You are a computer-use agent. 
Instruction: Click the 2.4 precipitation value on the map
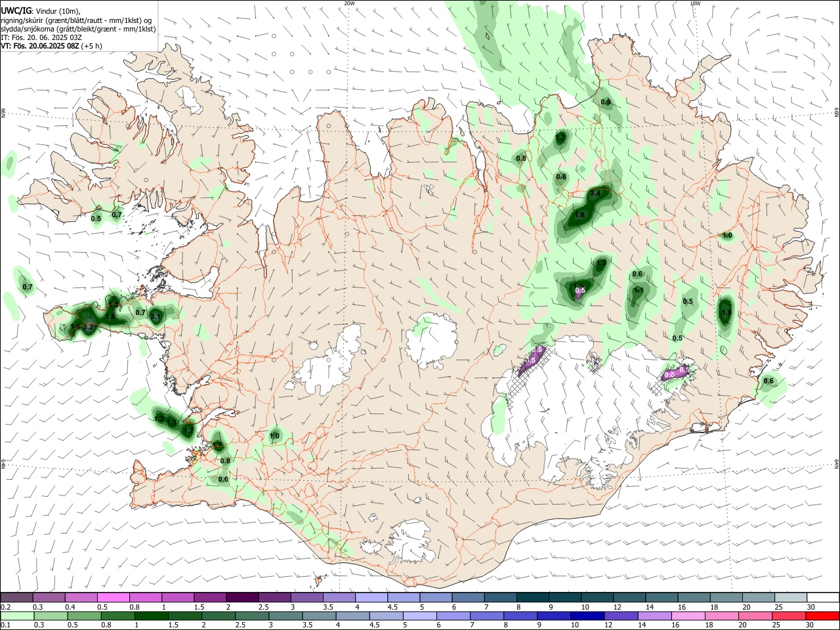(596, 194)
